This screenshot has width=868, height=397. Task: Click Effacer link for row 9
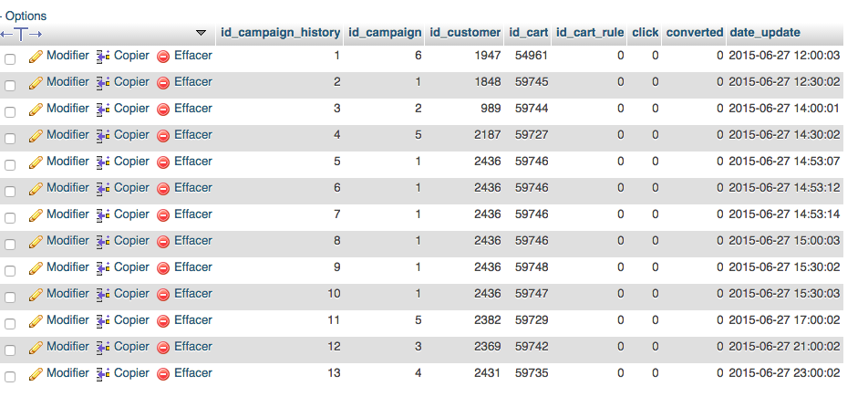(x=192, y=267)
